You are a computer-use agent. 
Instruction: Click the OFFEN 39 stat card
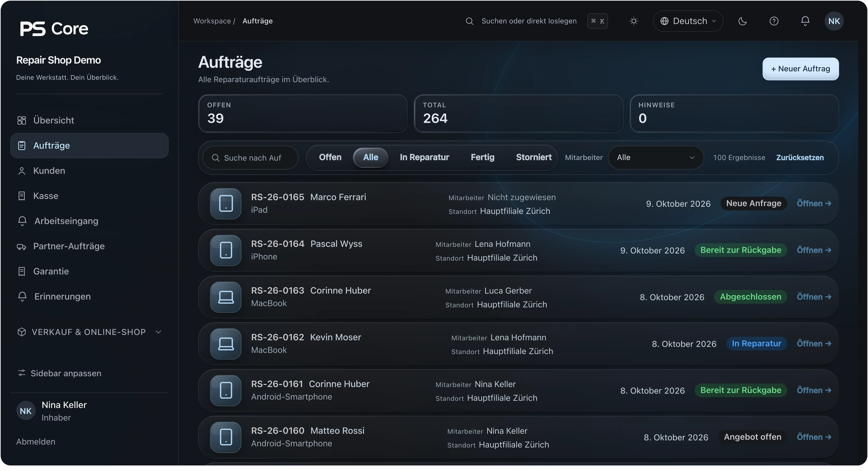pos(302,113)
